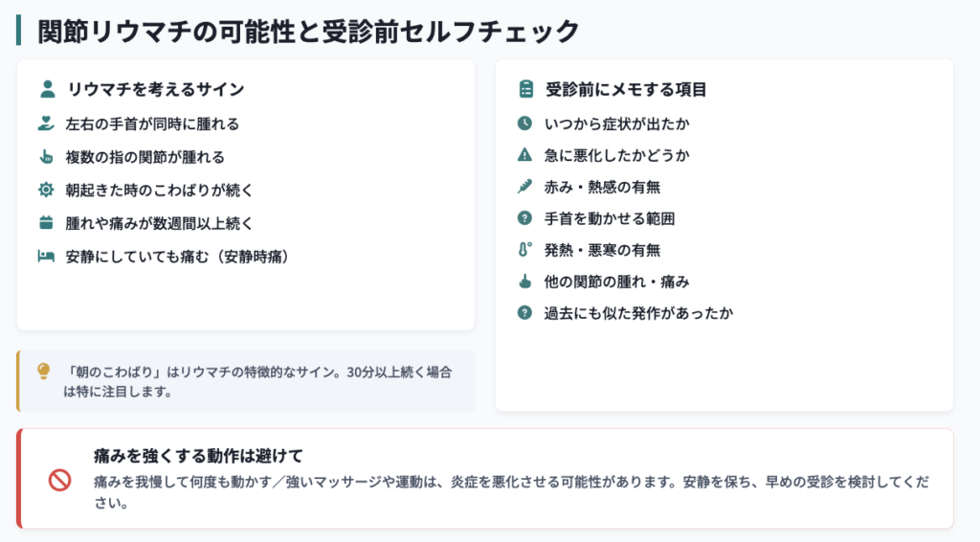Click the 朝のこわばり tip text
Viewport: 980px width, 542px height.
point(258,381)
